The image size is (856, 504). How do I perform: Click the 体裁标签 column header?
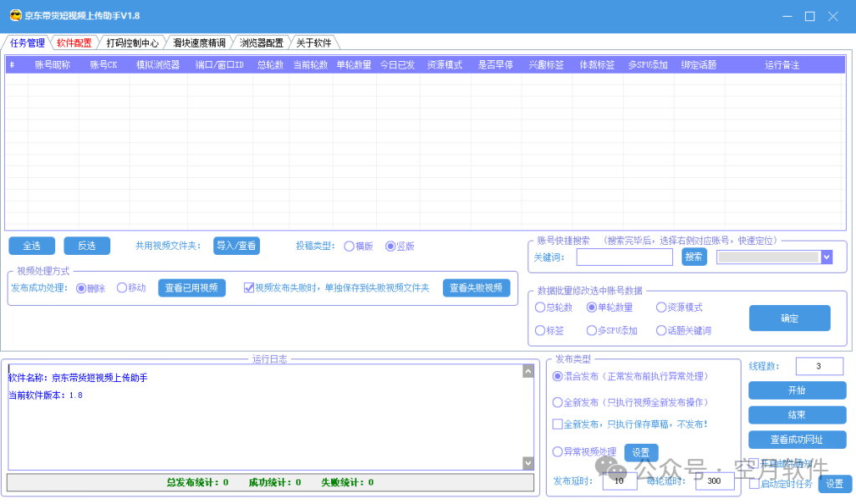(x=597, y=65)
